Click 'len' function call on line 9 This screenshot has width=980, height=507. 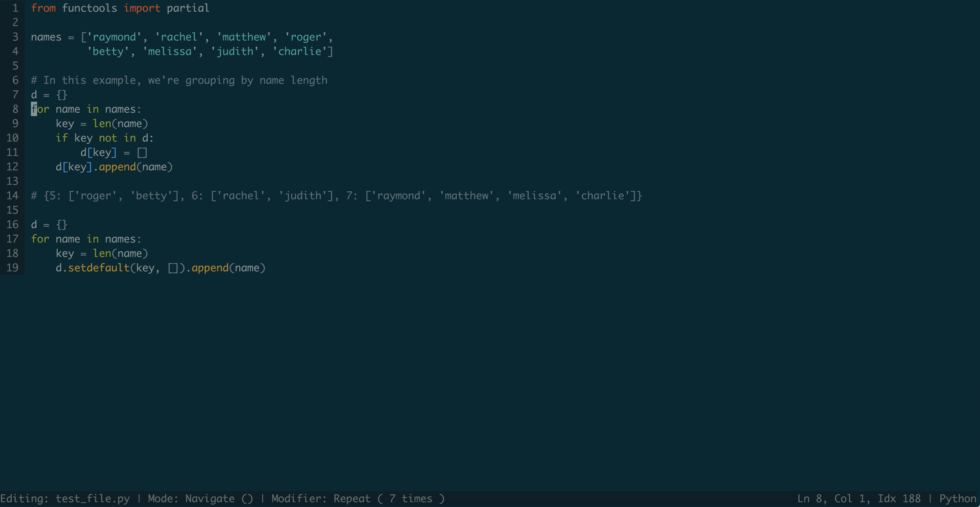pos(102,124)
